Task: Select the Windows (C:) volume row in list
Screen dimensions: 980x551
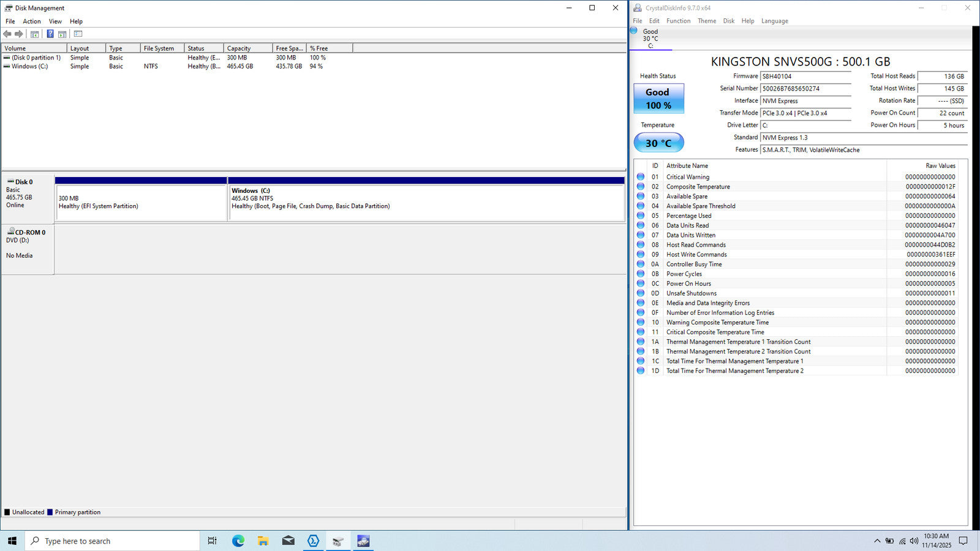Action: click(x=29, y=66)
